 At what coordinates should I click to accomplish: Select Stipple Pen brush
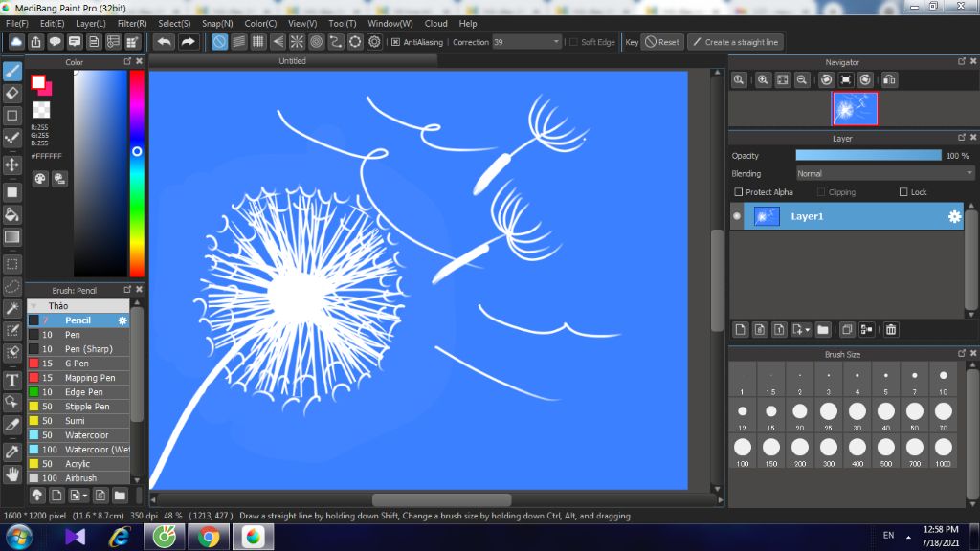tap(78, 406)
